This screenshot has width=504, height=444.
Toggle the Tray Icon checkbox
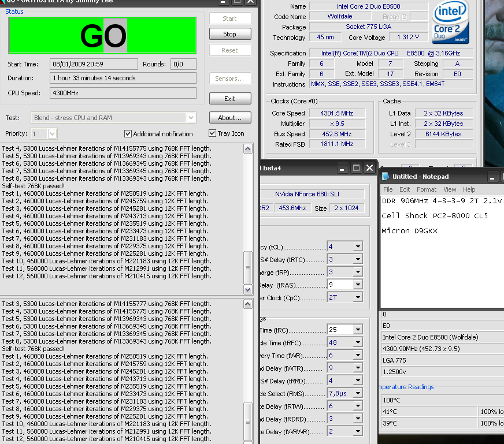pyautogui.click(x=212, y=133)
